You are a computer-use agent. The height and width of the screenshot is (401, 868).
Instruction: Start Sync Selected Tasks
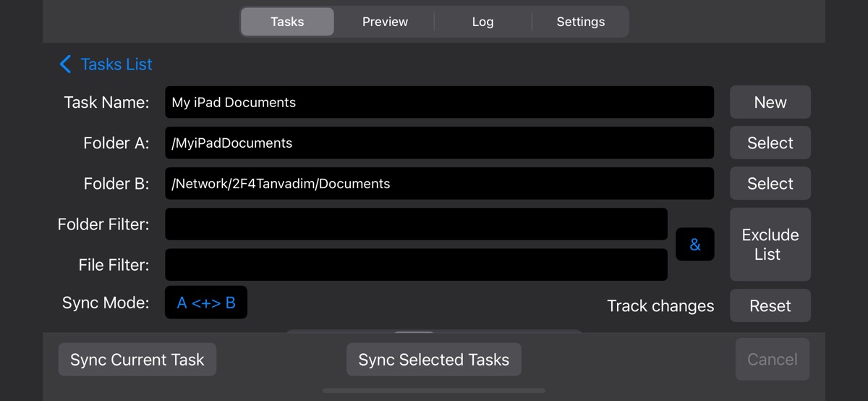pos(434,360)
